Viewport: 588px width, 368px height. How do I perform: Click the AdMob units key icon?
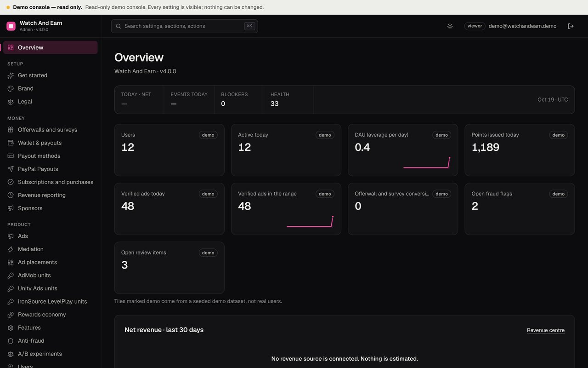point(11,276)
